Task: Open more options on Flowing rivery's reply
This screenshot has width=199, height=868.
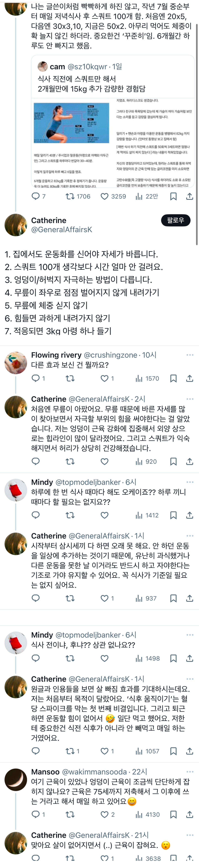Action: pos(190,355)
